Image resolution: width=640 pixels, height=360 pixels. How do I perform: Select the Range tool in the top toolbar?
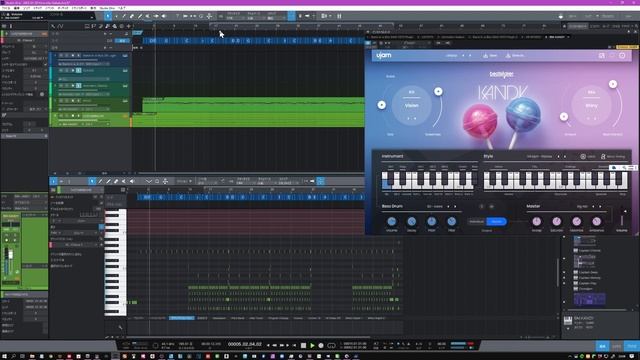coord(116,16)
